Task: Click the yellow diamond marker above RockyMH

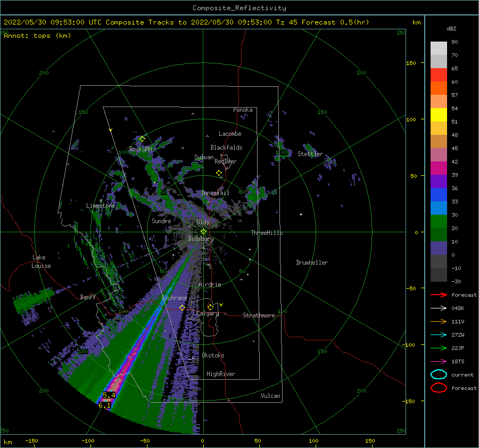Action: [x=142, y=139]
